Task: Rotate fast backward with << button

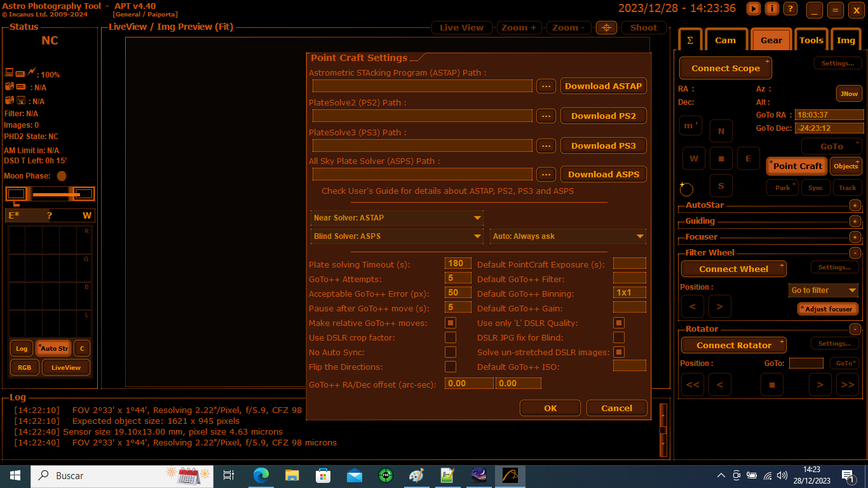Action: click(693, 384)
